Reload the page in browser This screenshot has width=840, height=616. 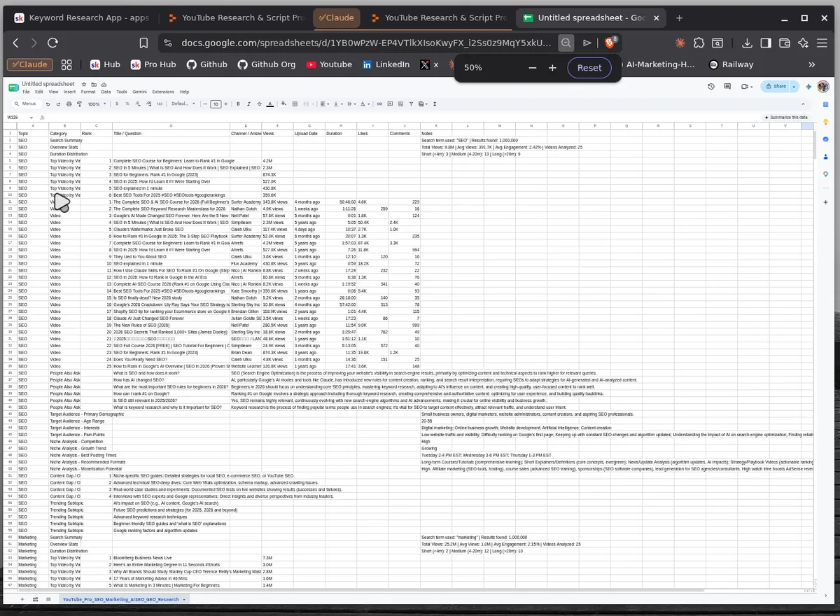[52, 43]
